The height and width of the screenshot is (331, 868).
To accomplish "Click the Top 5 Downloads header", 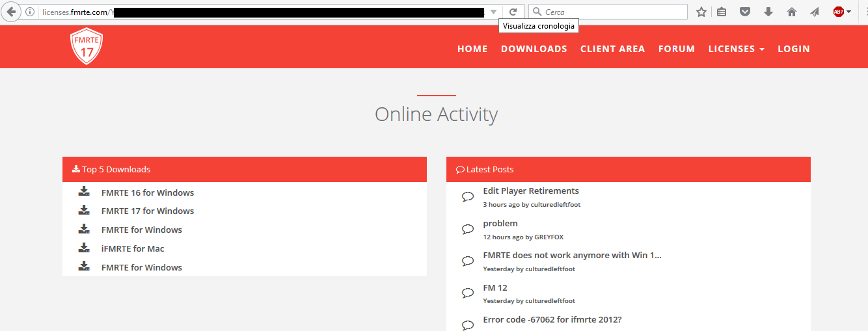I will click(x=245, y=169).
